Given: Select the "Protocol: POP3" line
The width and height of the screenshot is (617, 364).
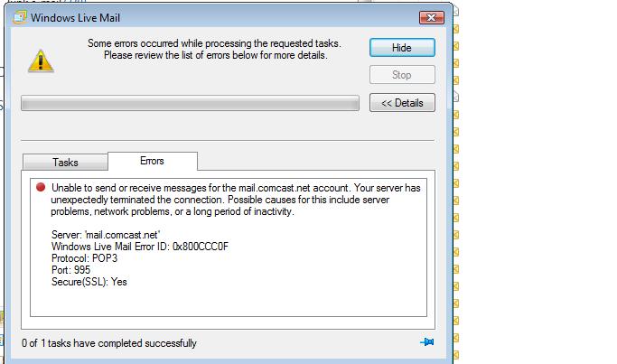Looking at the screenshot, I should (84, 258).
